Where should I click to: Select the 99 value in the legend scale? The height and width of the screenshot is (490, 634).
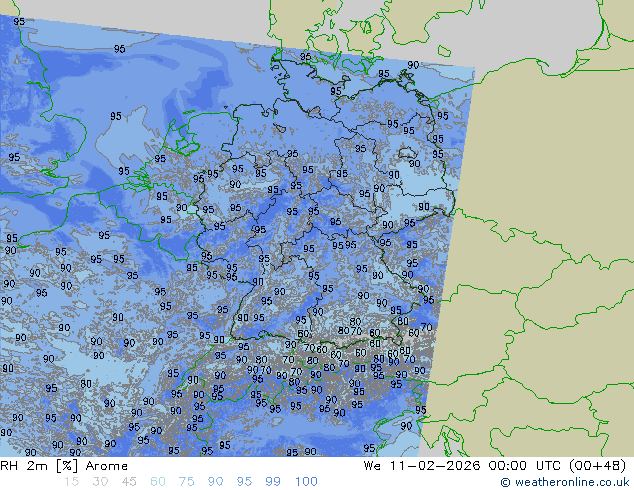click(273, 482)
